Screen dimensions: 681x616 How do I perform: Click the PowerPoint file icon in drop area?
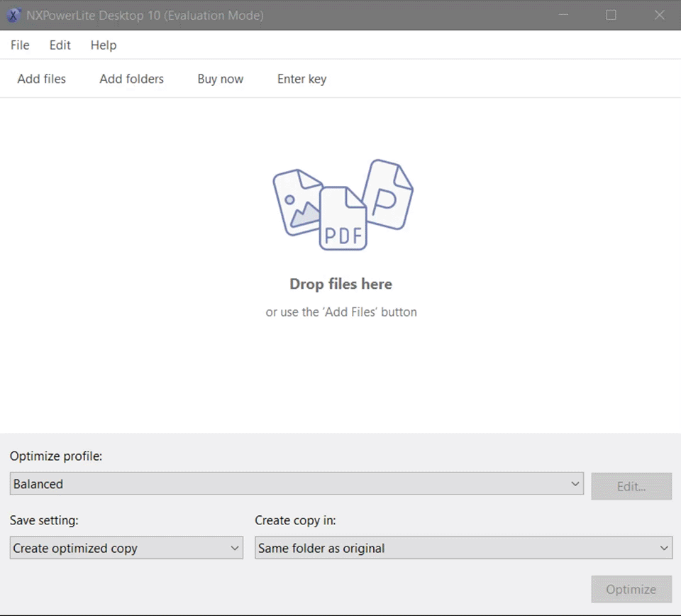pos(388,194)
